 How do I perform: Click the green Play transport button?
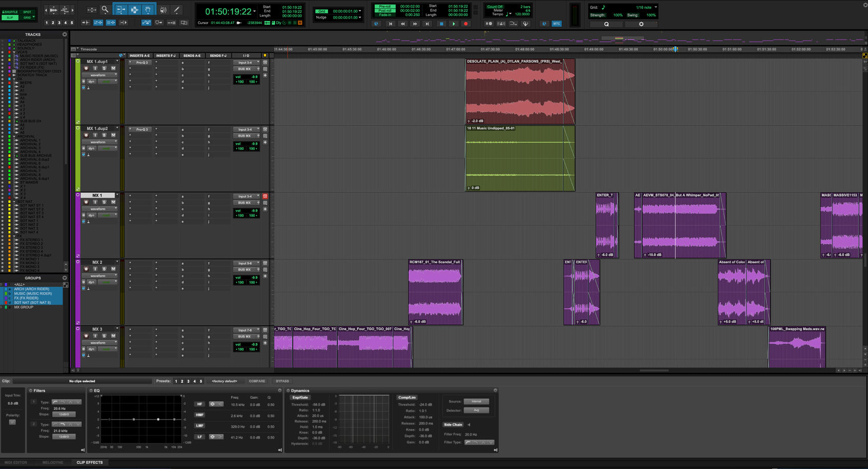[453, 24]
